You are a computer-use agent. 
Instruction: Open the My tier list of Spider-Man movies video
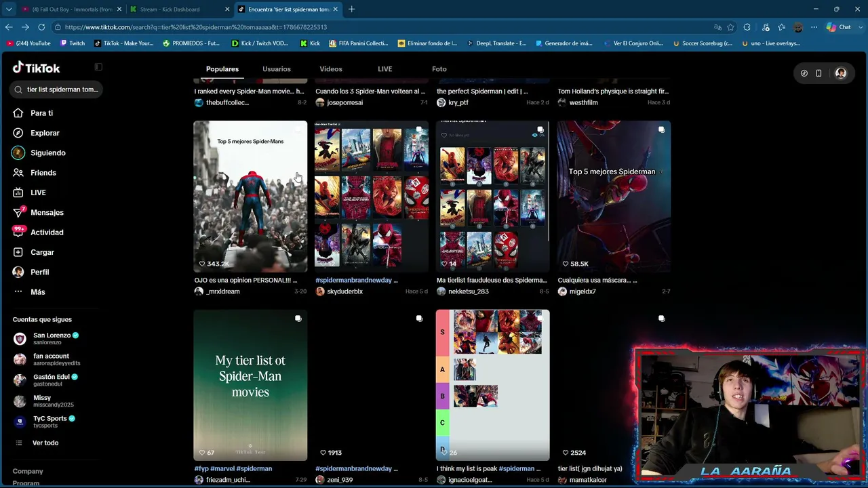(x=250, y=385)
